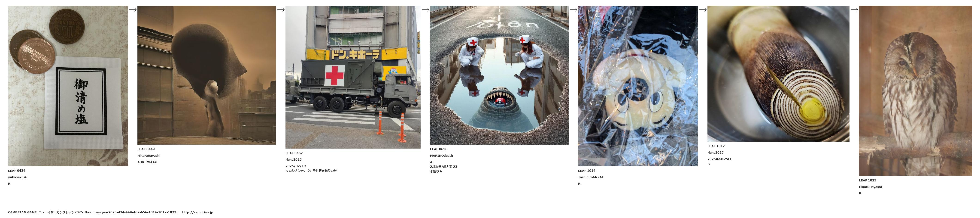The height and width of the screenshot is (218, 980).
Task: Open the owl on a perch photo
Action: point(915,91)
